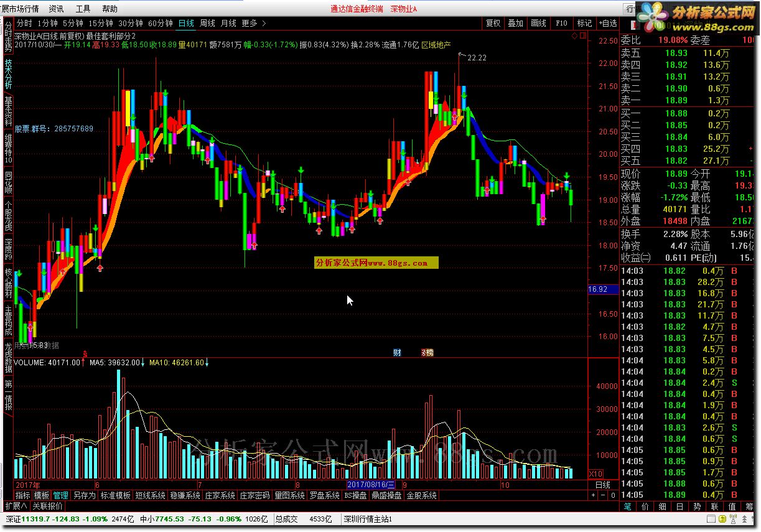Open 技术分析 sidebar tab
This screenshot has width=761, height=532.
[8, 75]
